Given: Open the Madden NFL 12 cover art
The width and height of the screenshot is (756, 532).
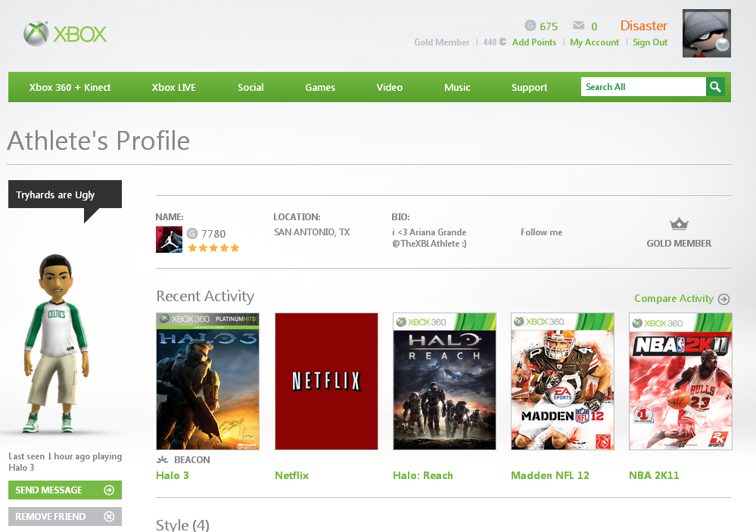Looking at the screenshot, I should (x=563, y=381).
